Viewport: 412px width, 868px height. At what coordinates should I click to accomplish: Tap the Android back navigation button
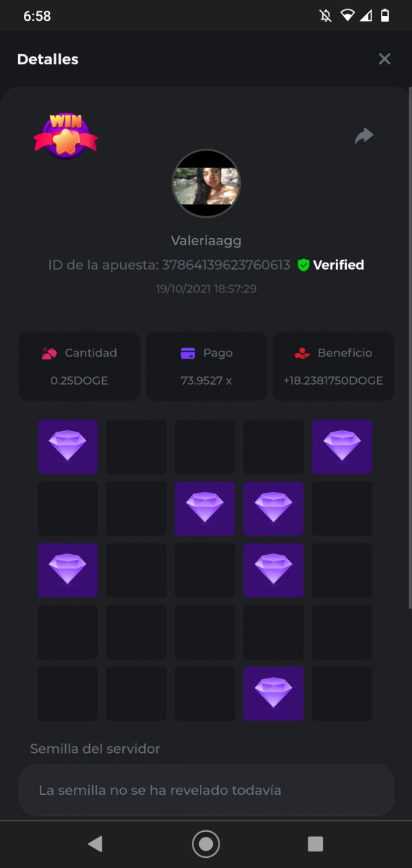tap(95, 843)
